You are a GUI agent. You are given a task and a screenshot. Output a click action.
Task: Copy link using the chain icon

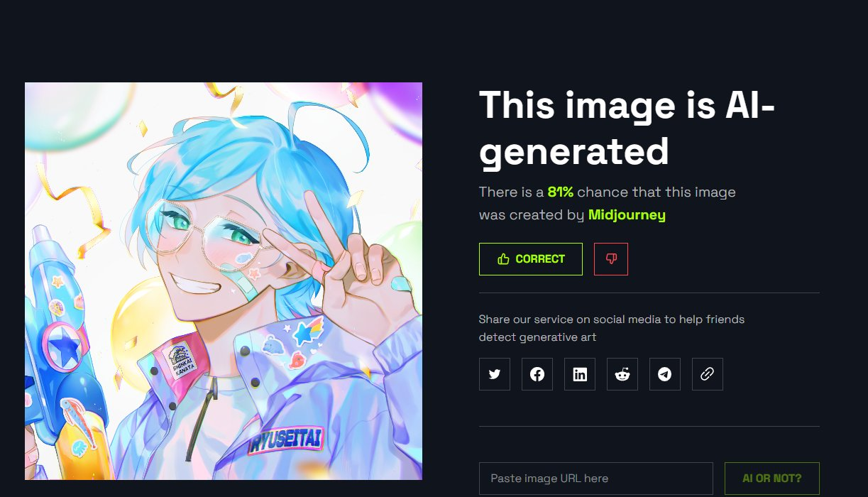[708, 374]
